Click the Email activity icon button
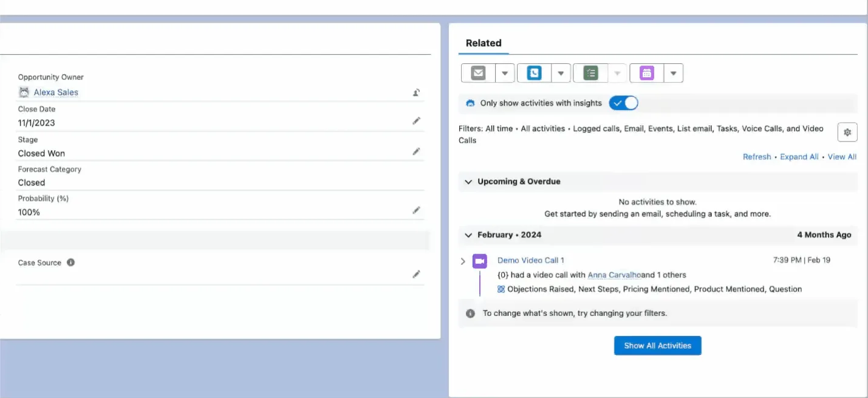 (479, 73)
